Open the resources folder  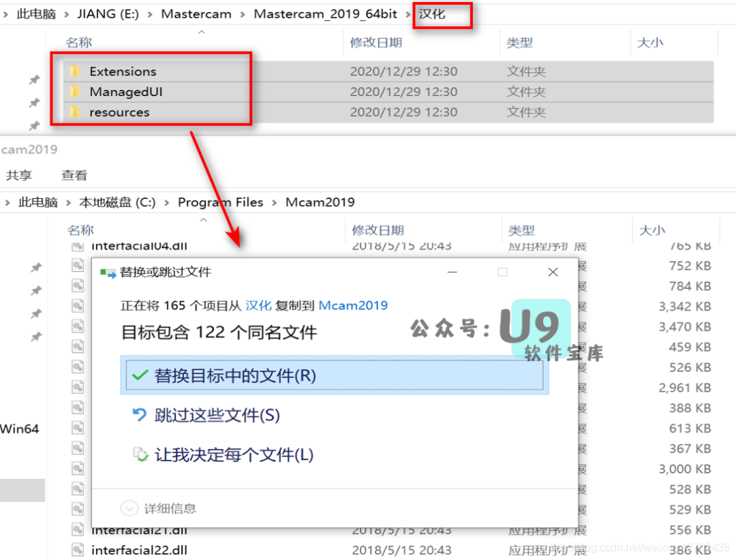coord(119,112)
